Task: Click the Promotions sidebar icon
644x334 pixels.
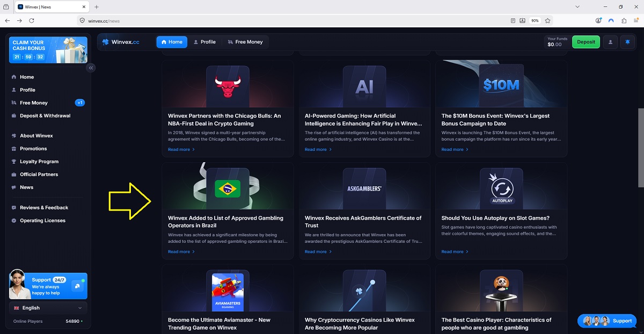Action: coord(14,149)
